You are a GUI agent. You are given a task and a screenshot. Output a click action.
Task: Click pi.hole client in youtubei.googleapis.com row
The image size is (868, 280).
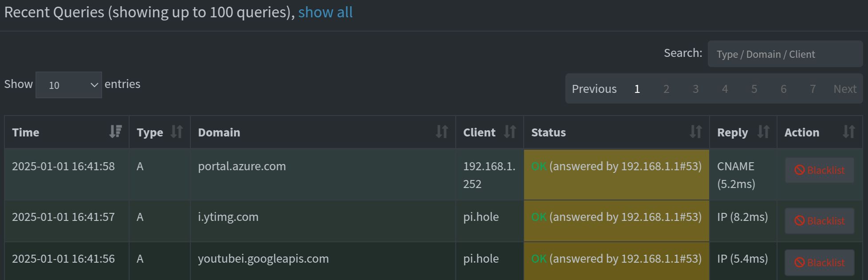(481, 259)
